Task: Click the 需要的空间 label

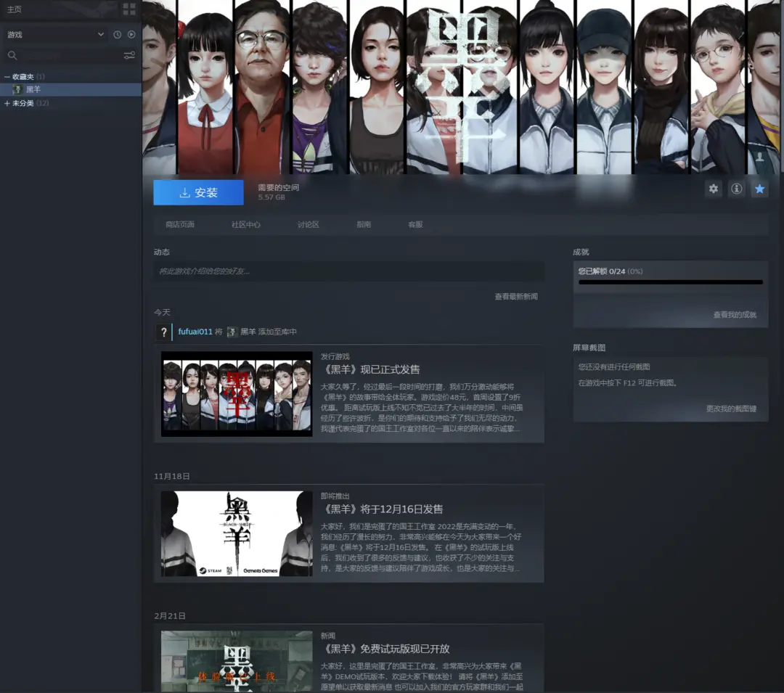Action: tap(279, 187)
